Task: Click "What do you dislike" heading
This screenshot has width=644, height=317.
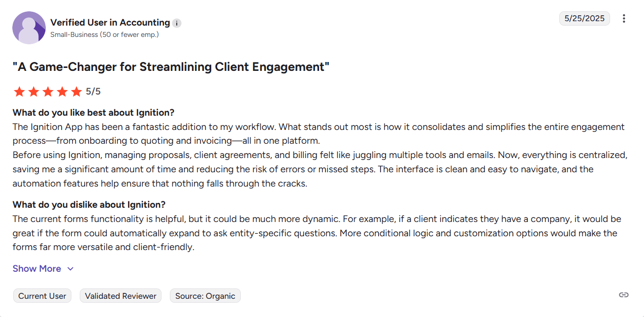Action: click(x=89, y=204)
